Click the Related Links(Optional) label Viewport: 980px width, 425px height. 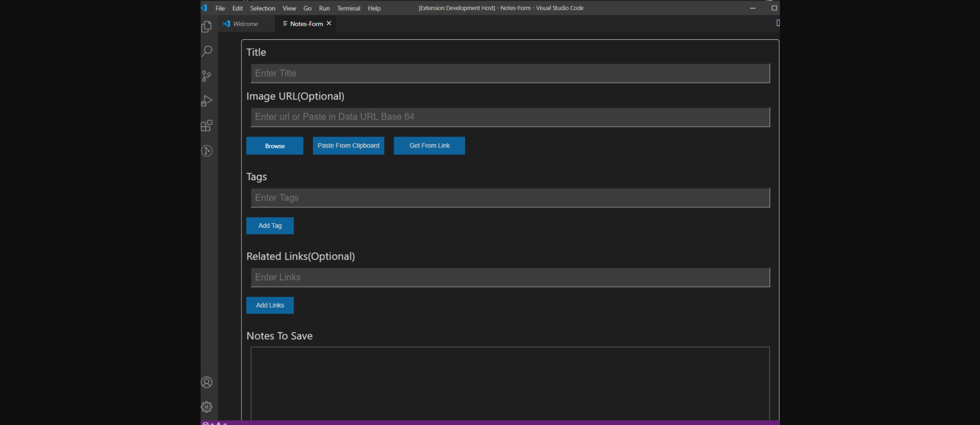(x=301, y=256)
